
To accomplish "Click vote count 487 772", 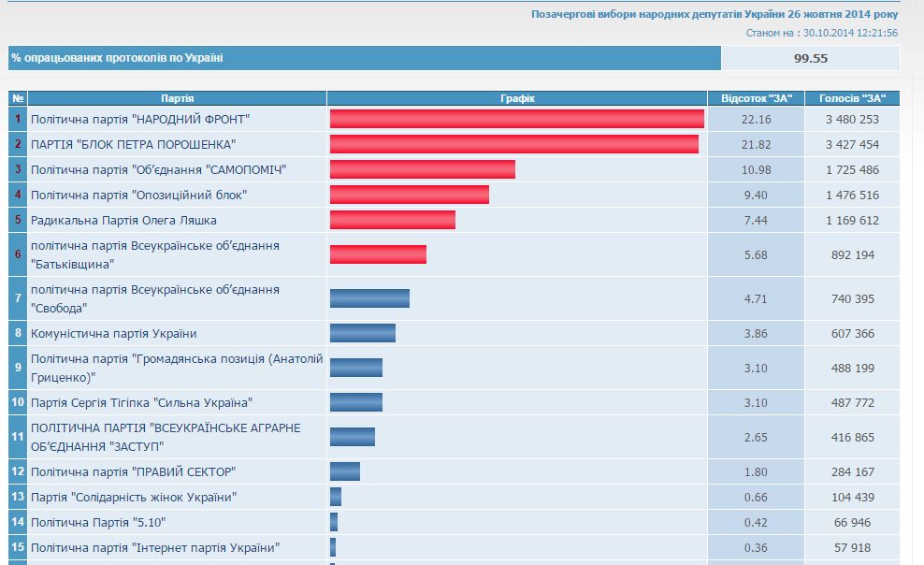I will (853, 403).
